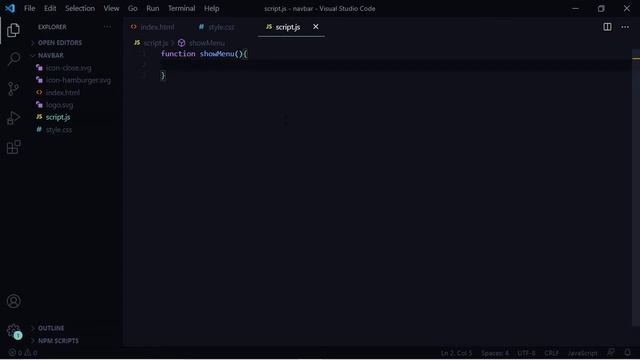Open logo.svg in explorer

click(x=60, y=105)
